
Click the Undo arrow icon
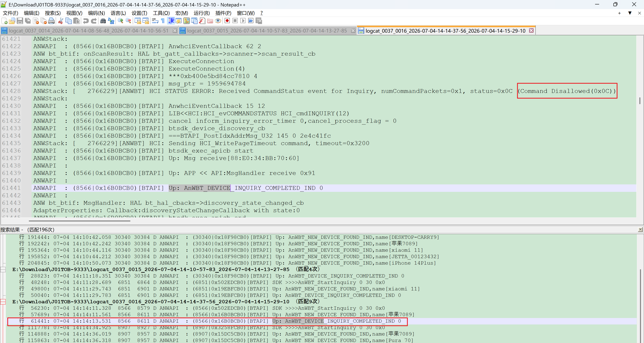pyautogui.click(x=86, y=21)
